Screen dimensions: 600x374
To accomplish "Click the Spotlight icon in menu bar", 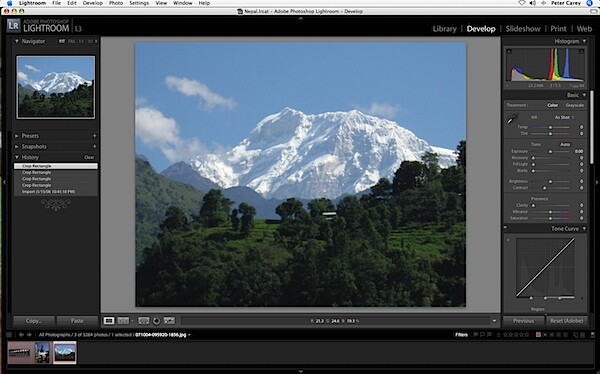I will [x=590, y=3].
